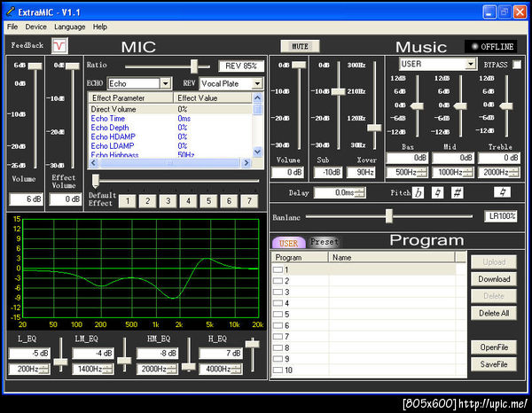Click the Banlanc slider handle
This screenshot has width=532, height=413.
point(388,215)
